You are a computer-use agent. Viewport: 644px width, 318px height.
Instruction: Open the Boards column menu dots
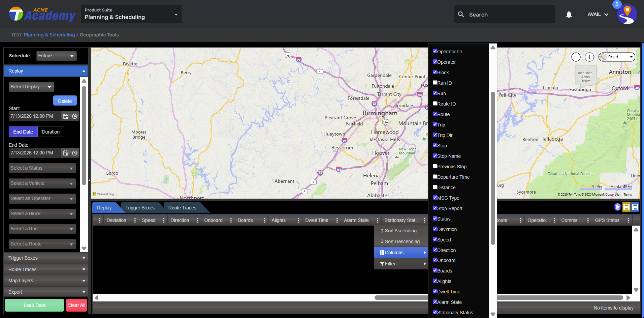pyautogui.click(x=265, y=220)
